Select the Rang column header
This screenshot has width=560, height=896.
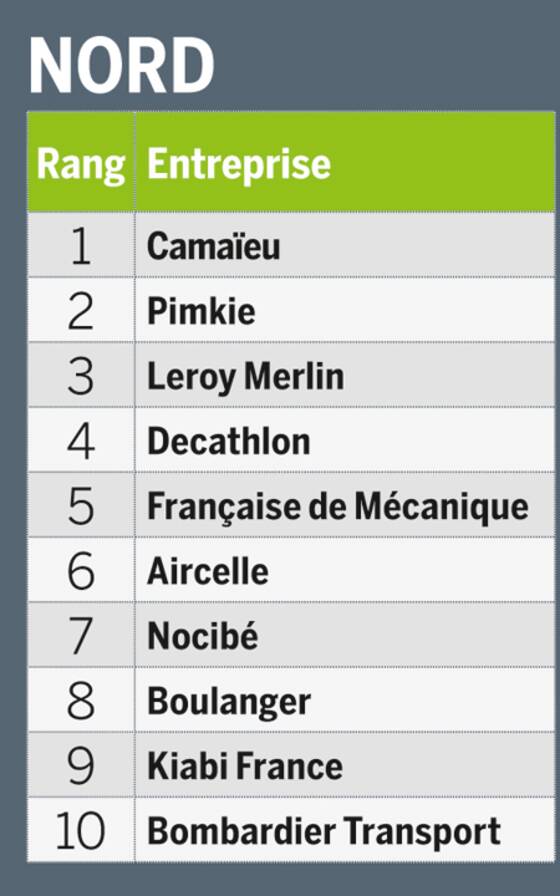(81, 165)
